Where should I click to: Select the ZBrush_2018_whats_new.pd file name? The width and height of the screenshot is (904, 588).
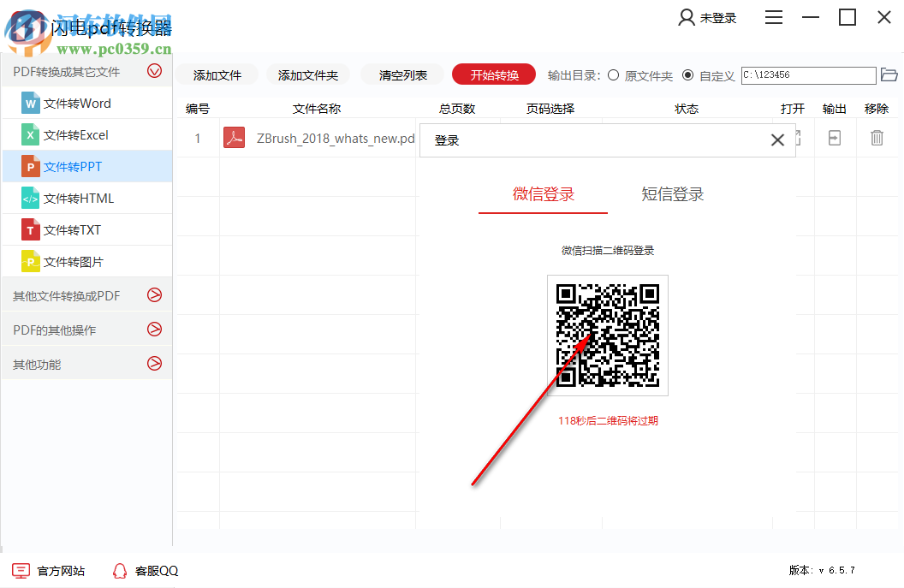click(x=336, y=139)
